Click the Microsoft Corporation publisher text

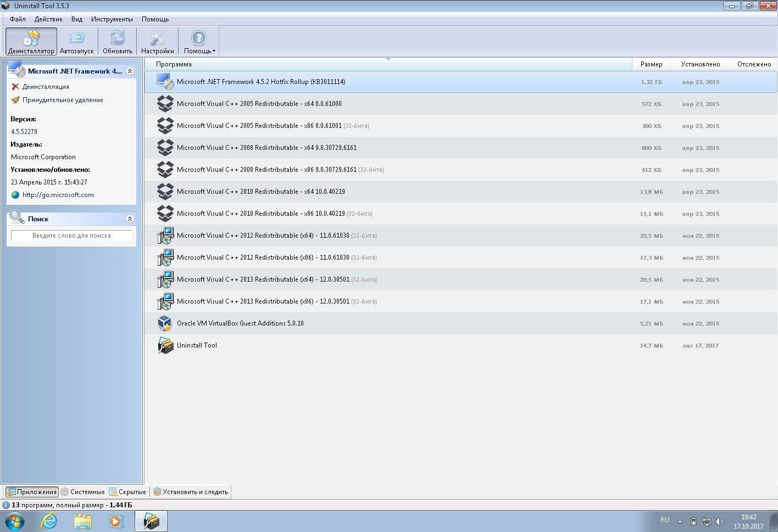point(43,157)
